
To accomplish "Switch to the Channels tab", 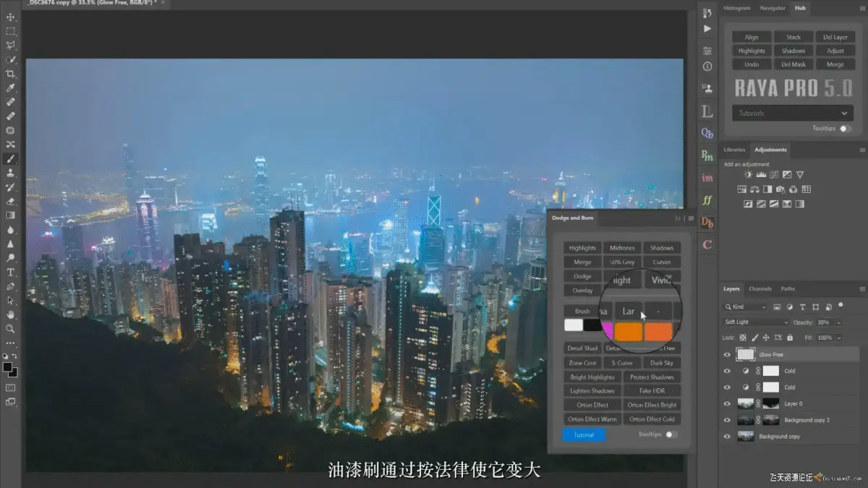I will [x=759, y=289].
